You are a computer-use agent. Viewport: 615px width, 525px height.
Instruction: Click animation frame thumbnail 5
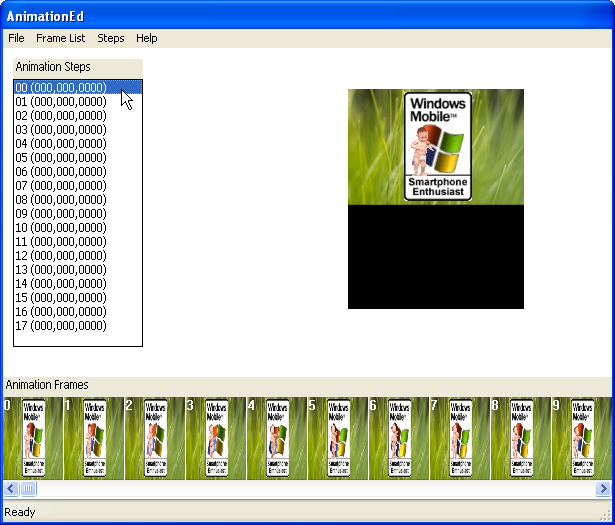point(338,438)
